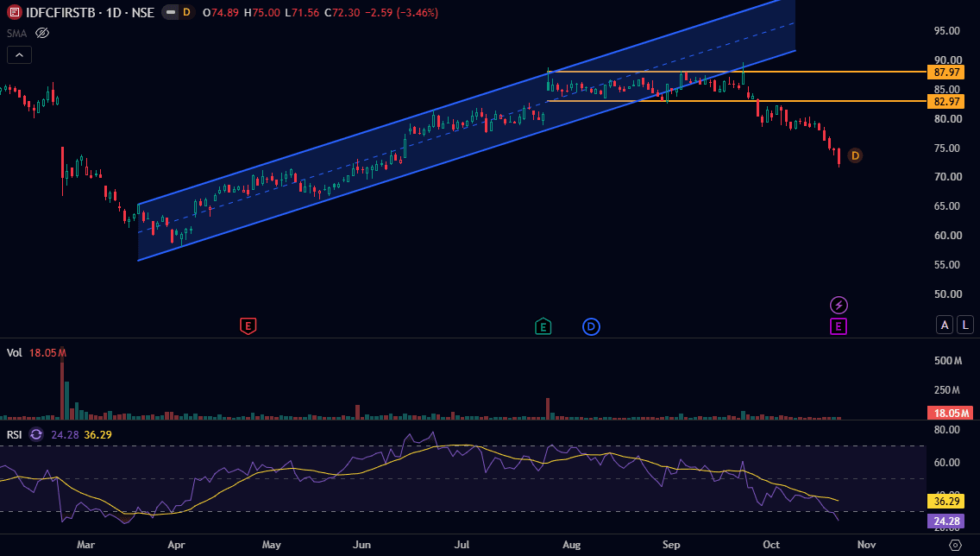Click the -2.59 (-3.46%) price change text
Image resolution: width=980 pixels, height=556 pixels.
pyautogui.click(x=401, y=12)
